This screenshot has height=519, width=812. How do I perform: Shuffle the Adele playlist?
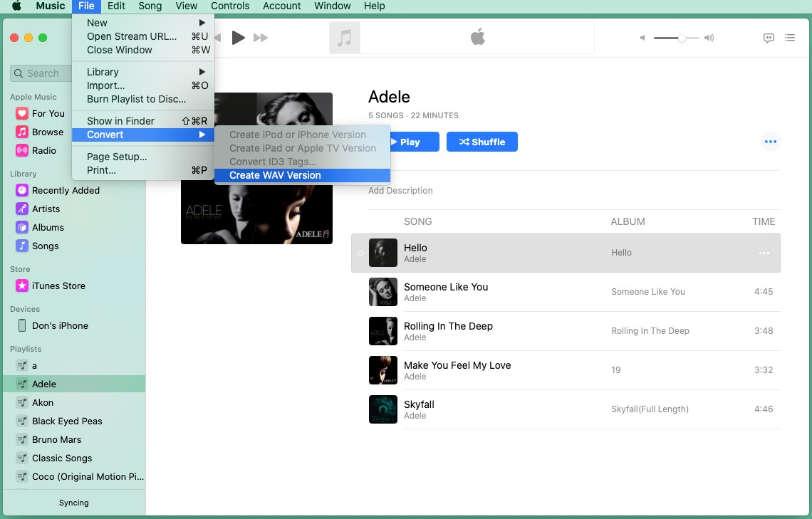point(482,142)
